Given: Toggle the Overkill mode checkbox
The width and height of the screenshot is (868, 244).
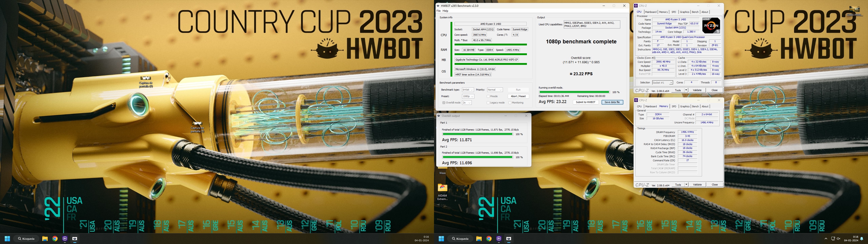Looking at the screenshot, I should tap(444, 103).
